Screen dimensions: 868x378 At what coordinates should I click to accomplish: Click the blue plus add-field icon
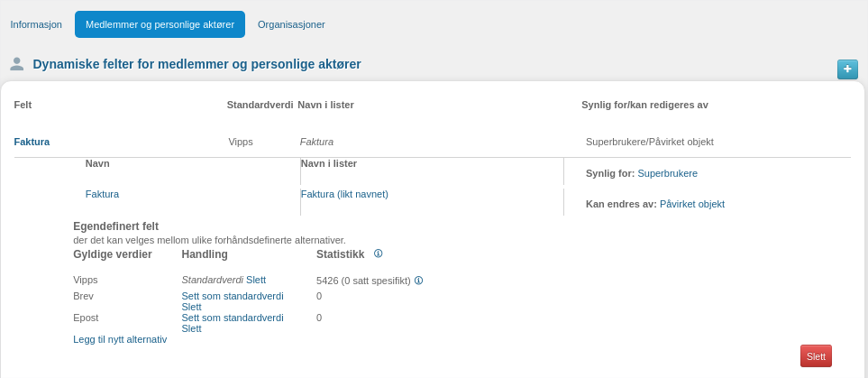coord(847,69)
